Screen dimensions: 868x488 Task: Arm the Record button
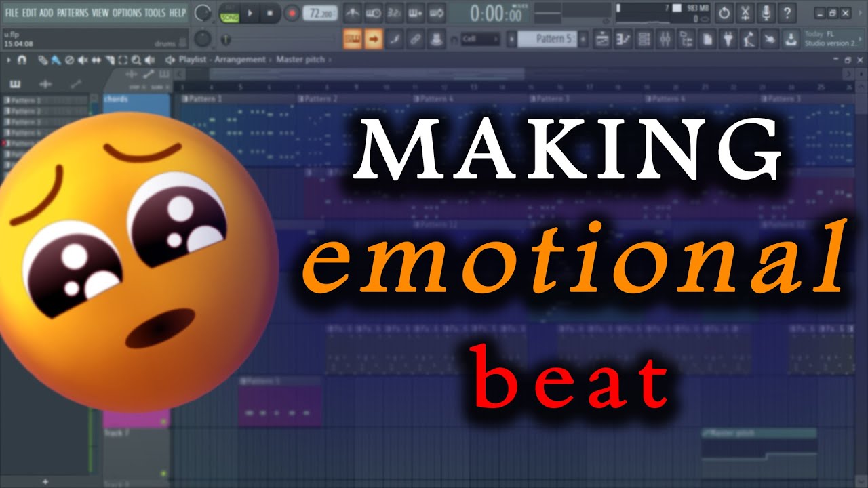point(292,13)
